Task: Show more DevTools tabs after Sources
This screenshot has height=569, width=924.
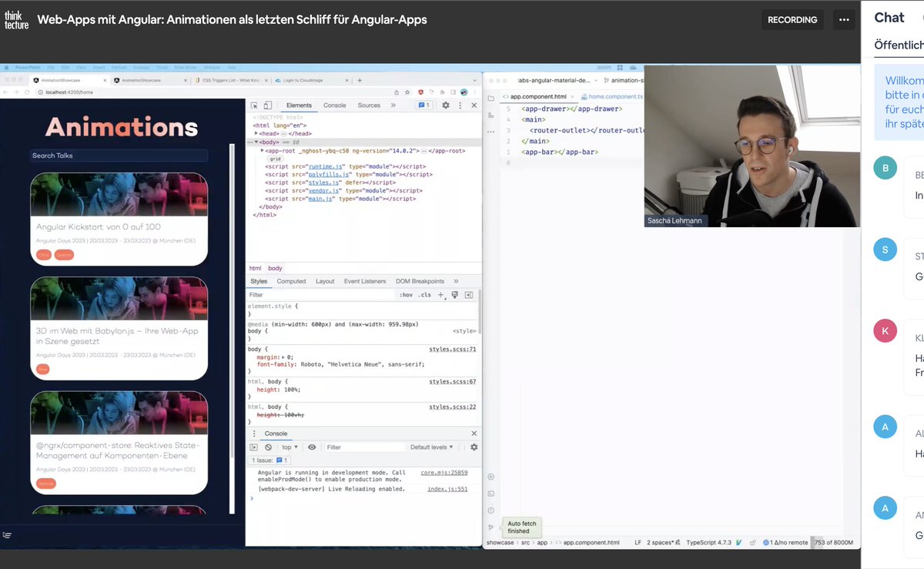Action: click(393, 105)
